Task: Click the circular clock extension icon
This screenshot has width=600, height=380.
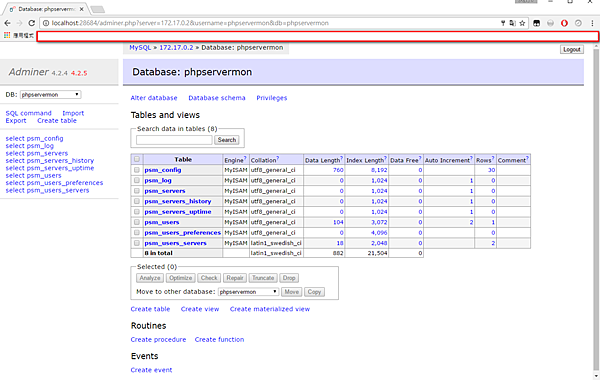Action: click(578, 23)
